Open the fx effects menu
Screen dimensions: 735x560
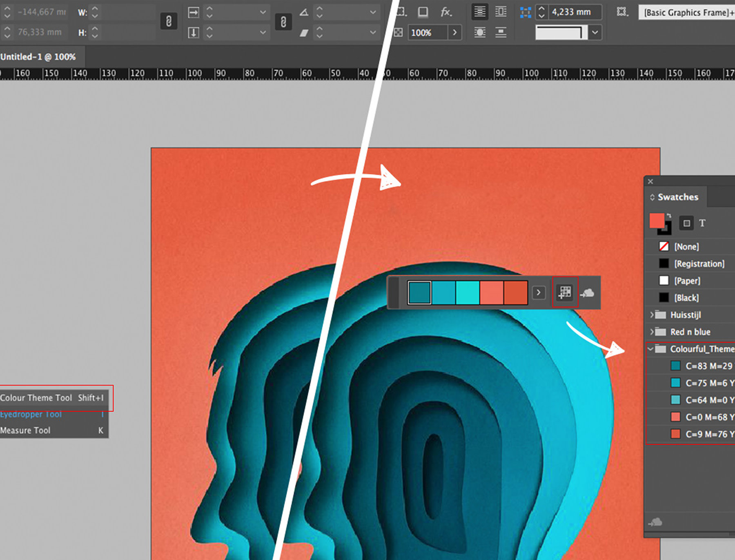[446, 12]
